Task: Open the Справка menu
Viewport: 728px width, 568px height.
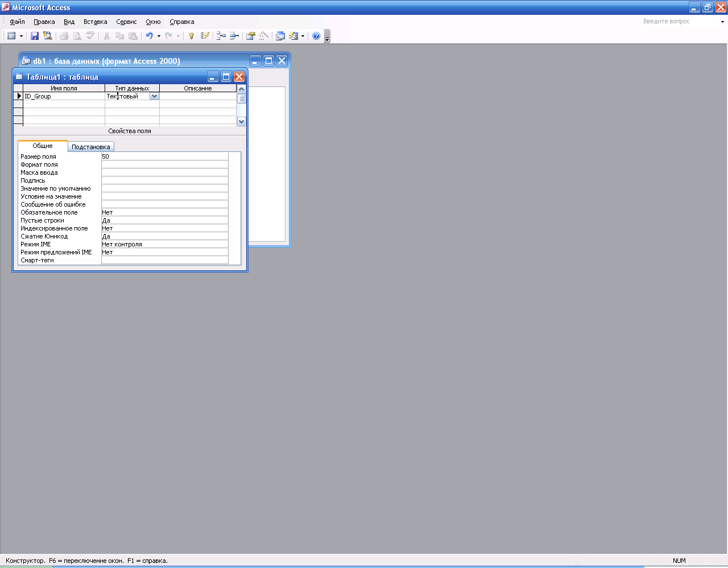Action: (x=182, y=22)
